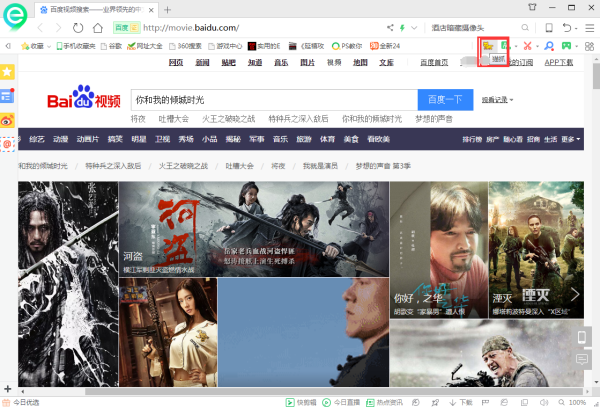The width and height of the screenshot is (600, 408).
Task: Click the sound speaker icon in the status bar
Action: tap(543, 403)
